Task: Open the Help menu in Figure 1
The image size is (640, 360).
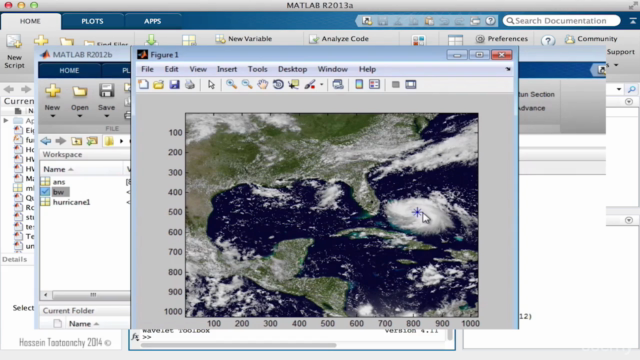Action: pos(367,69)
